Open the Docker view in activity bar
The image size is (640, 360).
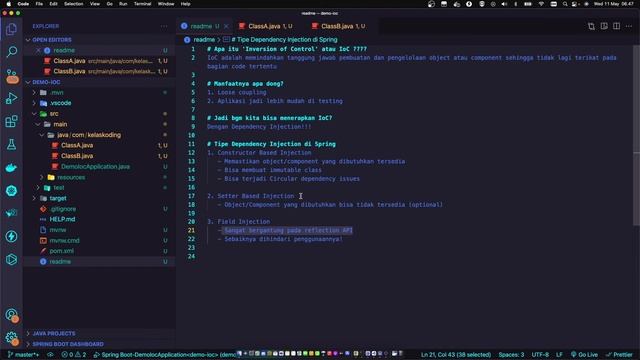11,168
